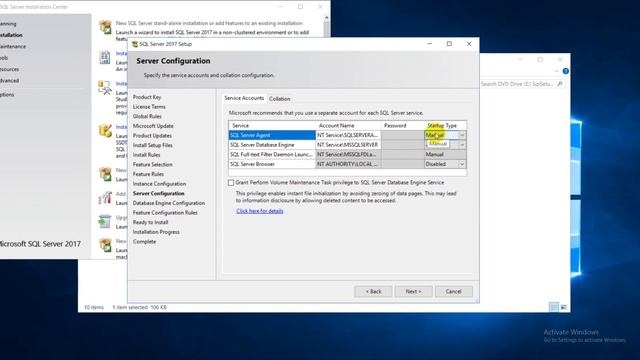The width and height of the screenshot is (640, 360).
Task: Click the Instance Configuration step in the sidebar
Action: pos(159,184)
